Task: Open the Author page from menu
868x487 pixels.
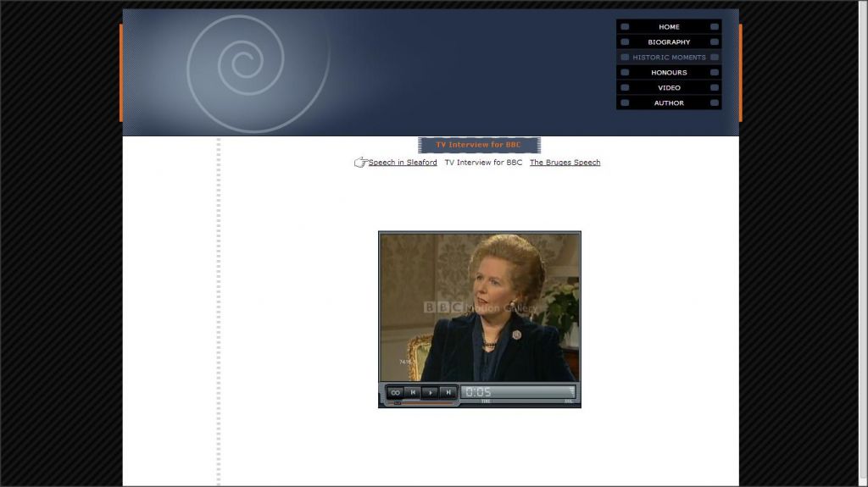Action: (669, 103)
